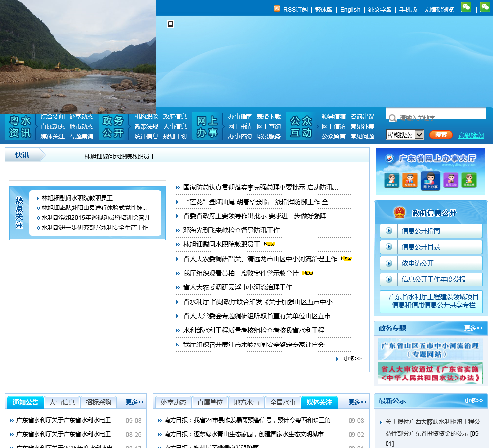Switch to the 处室动态 tab
493x448 pixels.
point(173,402)
